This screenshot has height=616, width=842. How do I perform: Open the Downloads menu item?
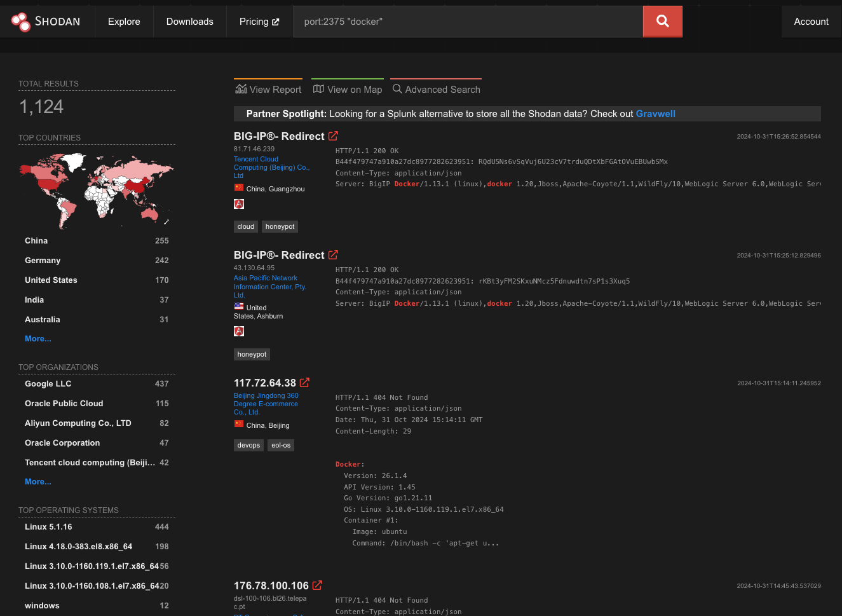pyautogui.click(x=190, y=22)
